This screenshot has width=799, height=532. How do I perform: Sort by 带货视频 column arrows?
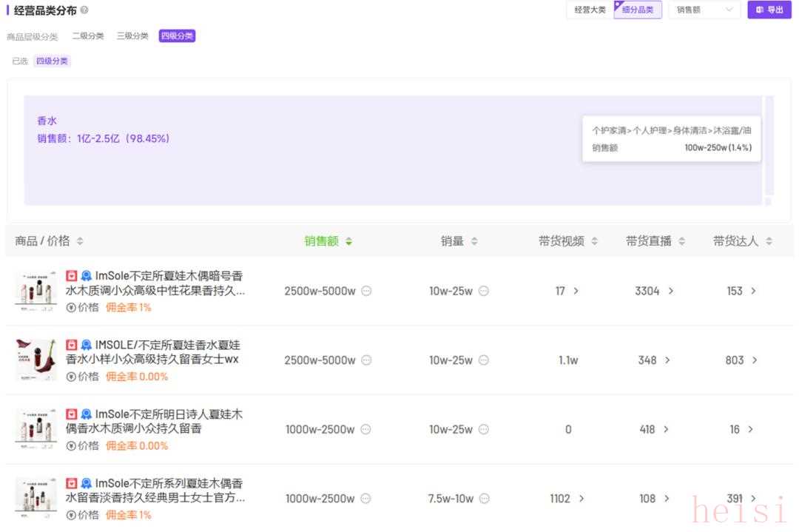594,241
